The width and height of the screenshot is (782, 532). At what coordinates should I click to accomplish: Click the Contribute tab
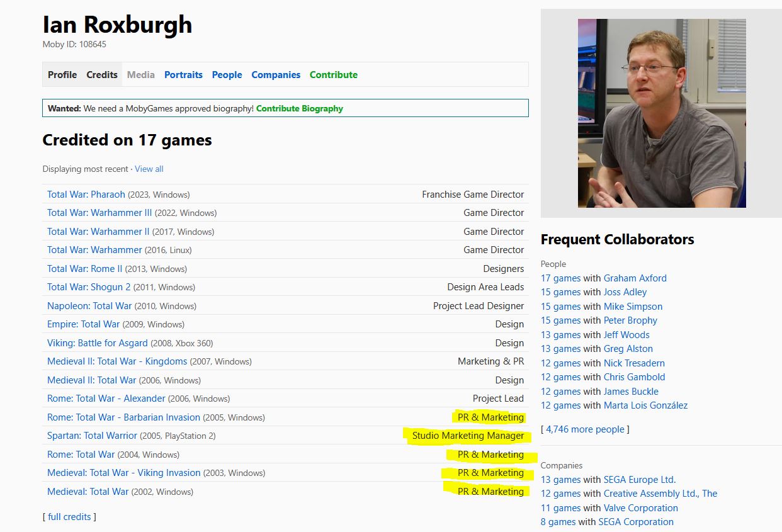pyautogui.click(x=334, y=74)
